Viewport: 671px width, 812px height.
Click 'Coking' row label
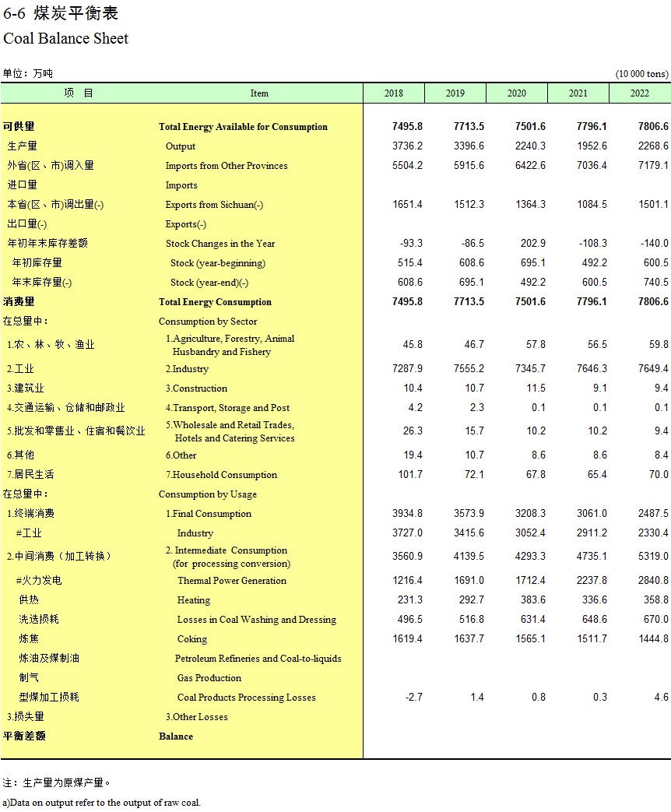coord(192,639)
